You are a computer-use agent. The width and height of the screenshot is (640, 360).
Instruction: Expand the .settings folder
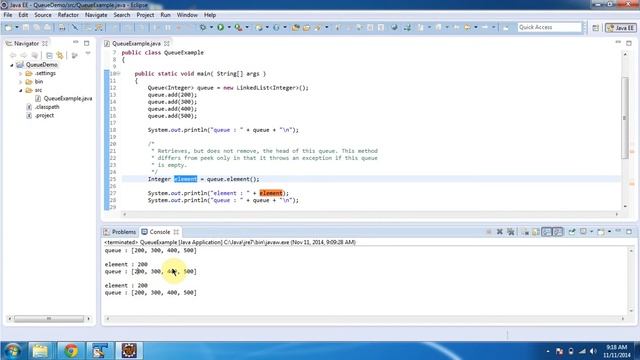click(20, 73)
